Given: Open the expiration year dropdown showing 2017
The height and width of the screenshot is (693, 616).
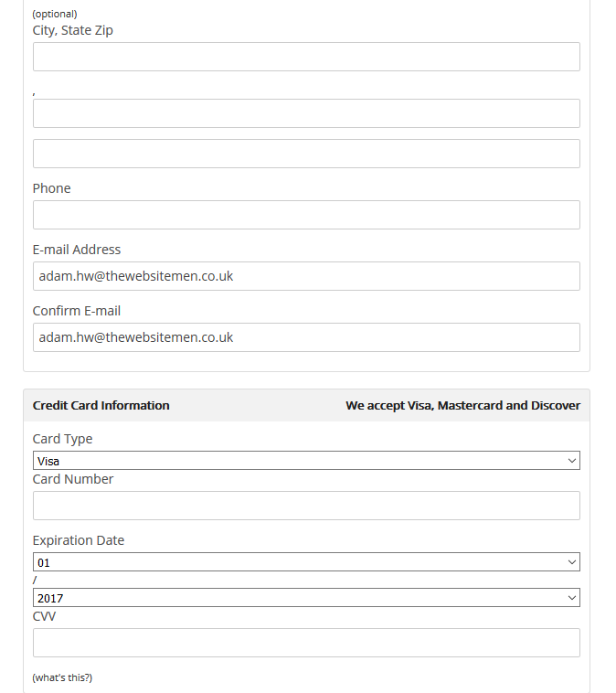Looking at the screenshot, I should tap(306, 598).
